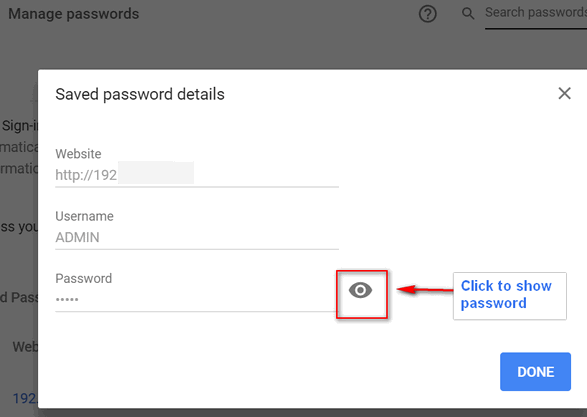The image size is (587, 417).
Task: Click the red arrow annotation
Action: pyautogui.click(x=425, y=289)
